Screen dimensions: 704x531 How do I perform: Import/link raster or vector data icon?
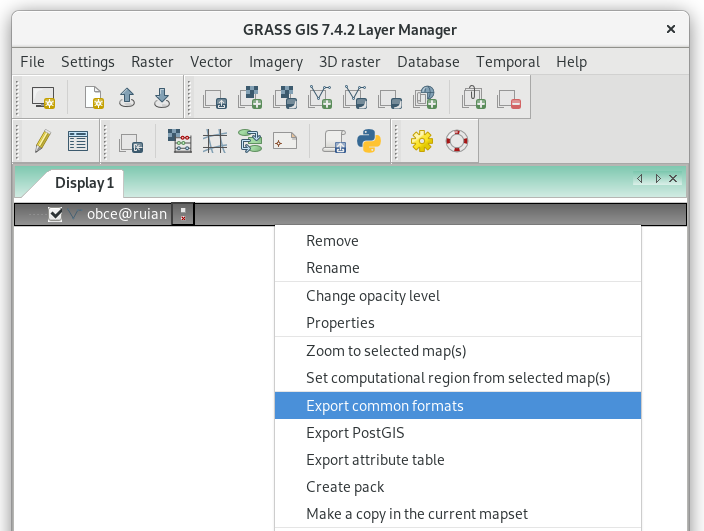tap(131, 142)
